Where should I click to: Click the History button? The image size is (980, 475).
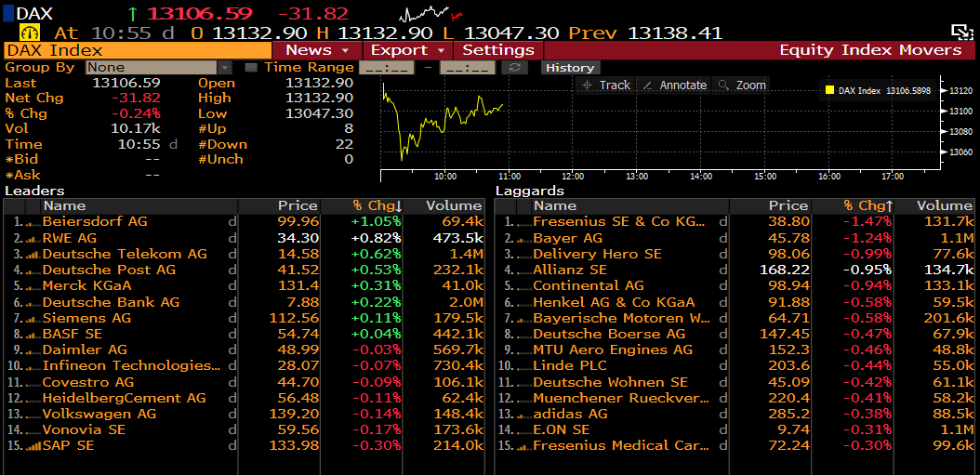(570, 68)
